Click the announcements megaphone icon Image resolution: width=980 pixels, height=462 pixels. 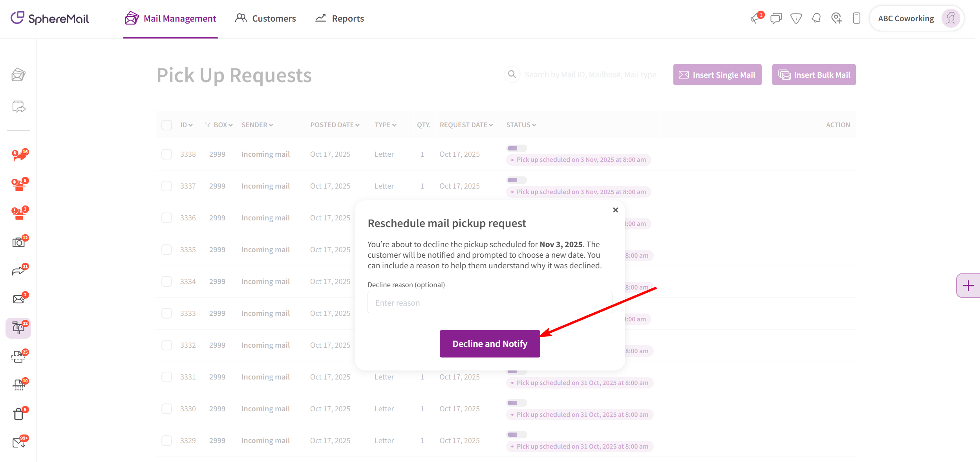point(755,18)
